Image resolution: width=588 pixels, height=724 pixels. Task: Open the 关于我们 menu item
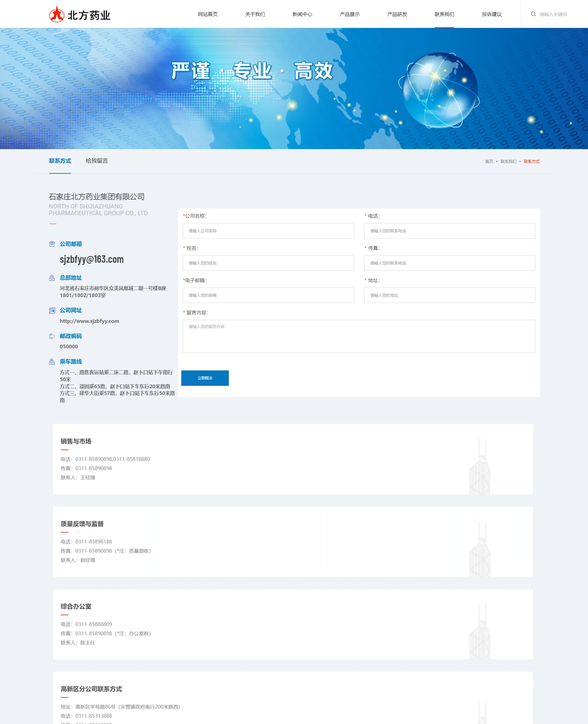[255, 14]
